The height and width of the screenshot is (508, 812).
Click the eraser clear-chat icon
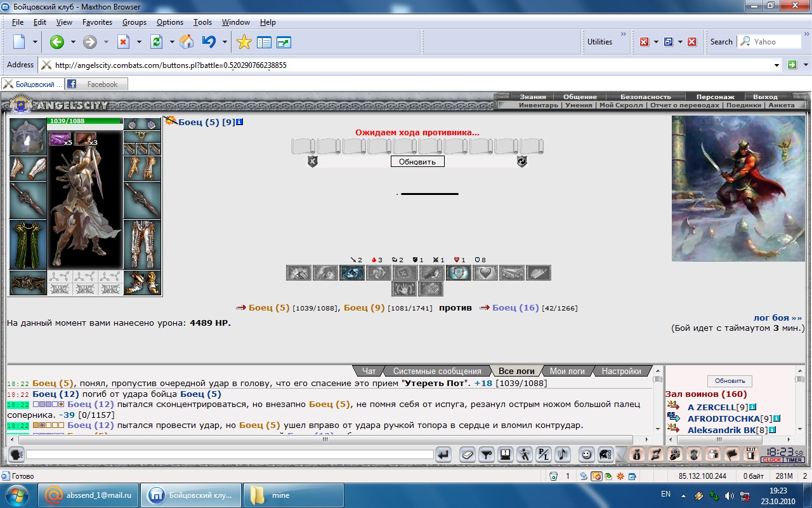467,454
